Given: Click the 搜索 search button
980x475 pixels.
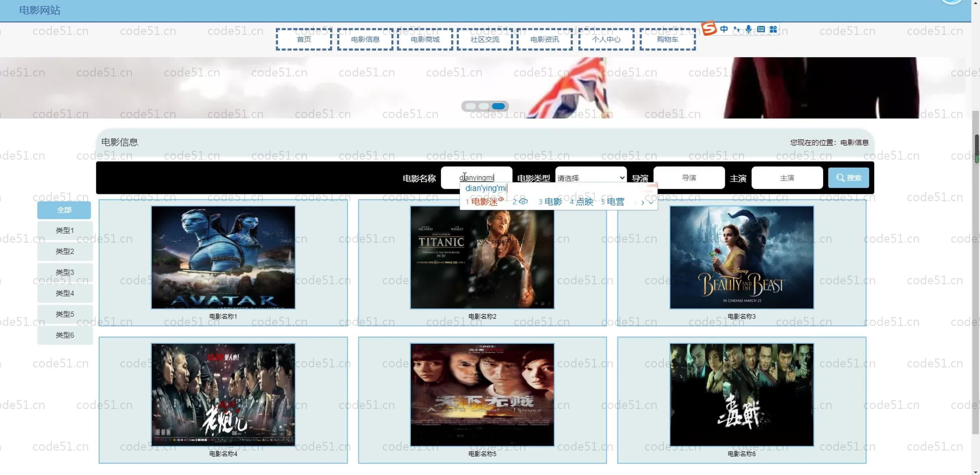Looking at the screenshot, I should [848, 177].
